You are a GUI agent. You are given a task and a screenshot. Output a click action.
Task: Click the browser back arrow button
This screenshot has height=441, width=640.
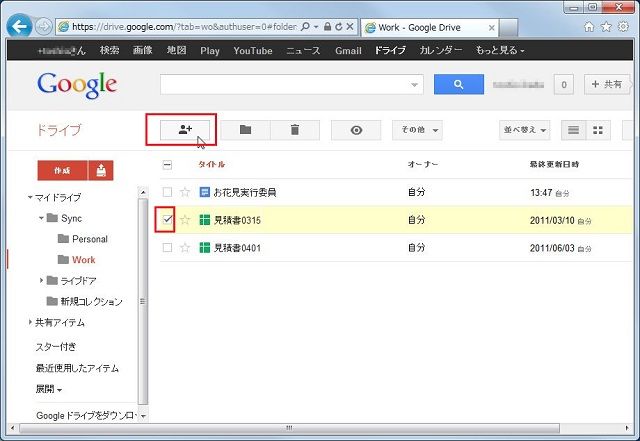[x=19, y=27]
